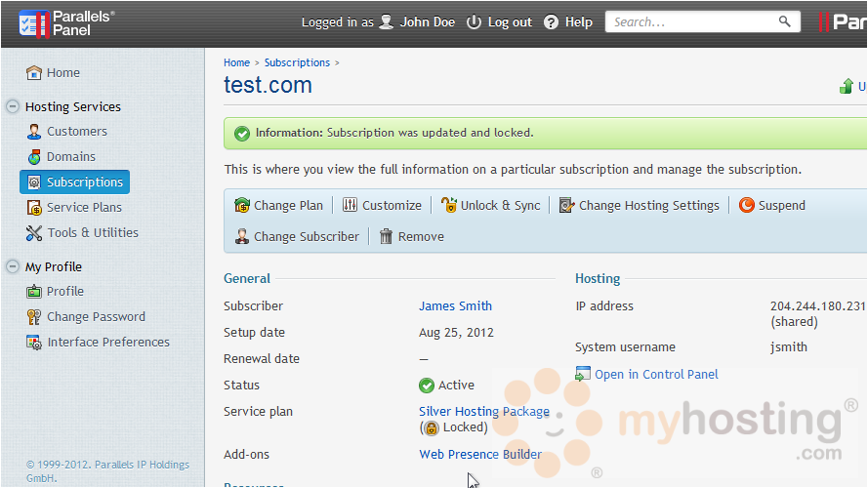Click Change Hosting Settings button
Screen dimensions: 868x488
639,205
